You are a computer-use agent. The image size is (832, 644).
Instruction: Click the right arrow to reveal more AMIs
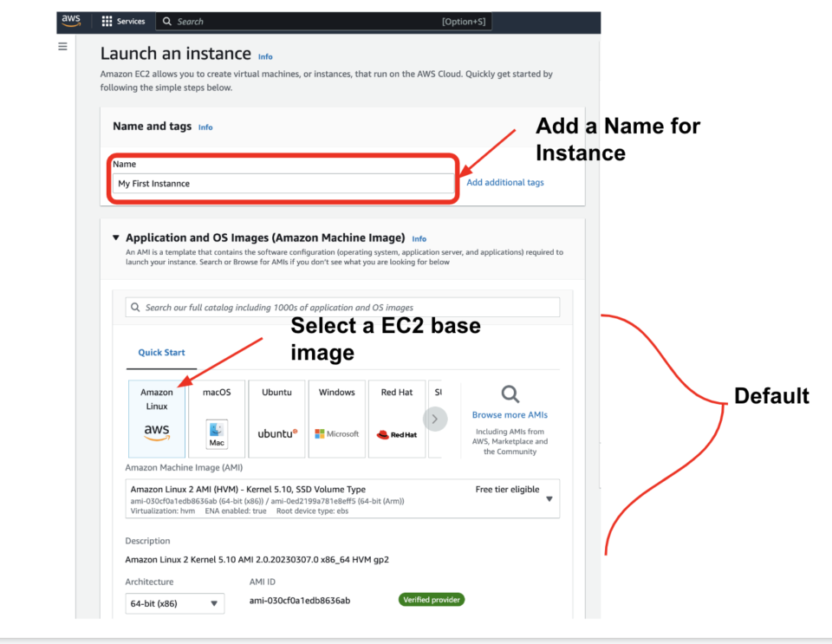435,419
